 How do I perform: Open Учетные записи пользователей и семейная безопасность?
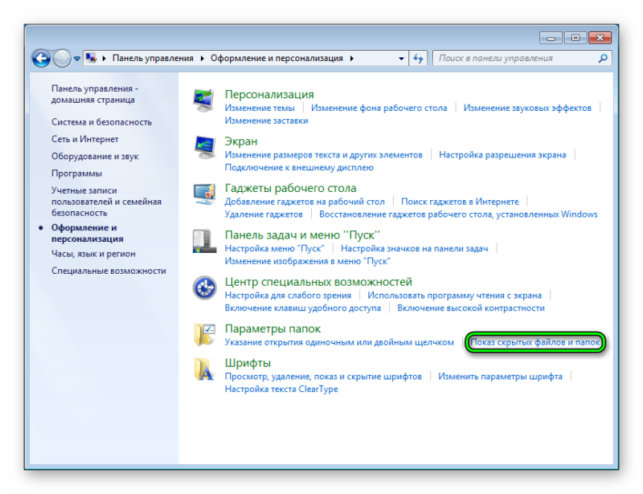[106, 202]
